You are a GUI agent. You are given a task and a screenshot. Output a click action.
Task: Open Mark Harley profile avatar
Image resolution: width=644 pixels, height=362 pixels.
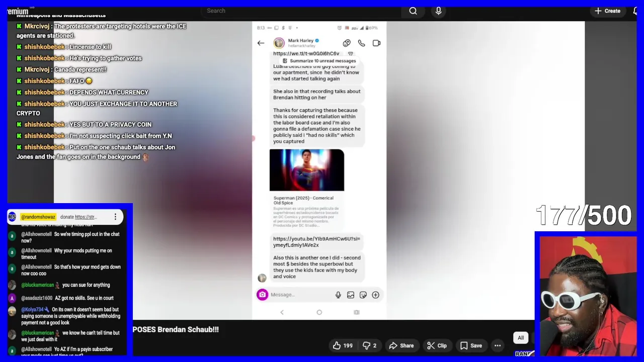pos(279,43)
